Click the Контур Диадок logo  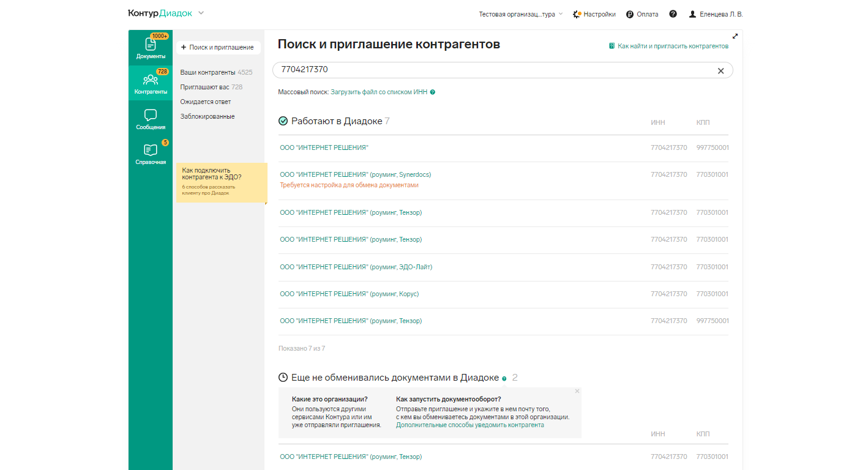click(160, 13)
